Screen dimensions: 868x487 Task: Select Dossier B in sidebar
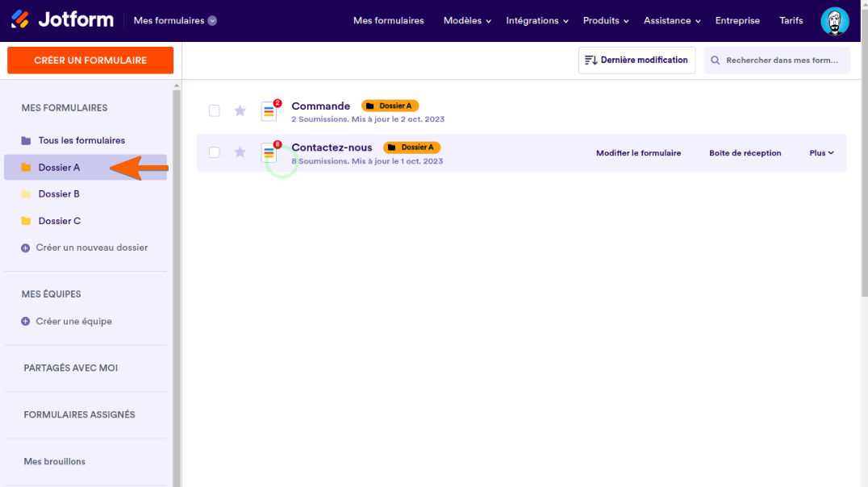(86, 194)
